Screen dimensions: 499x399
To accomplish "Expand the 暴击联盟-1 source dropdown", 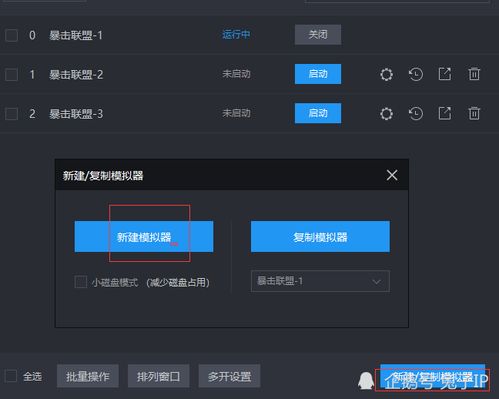I will 320,281.
